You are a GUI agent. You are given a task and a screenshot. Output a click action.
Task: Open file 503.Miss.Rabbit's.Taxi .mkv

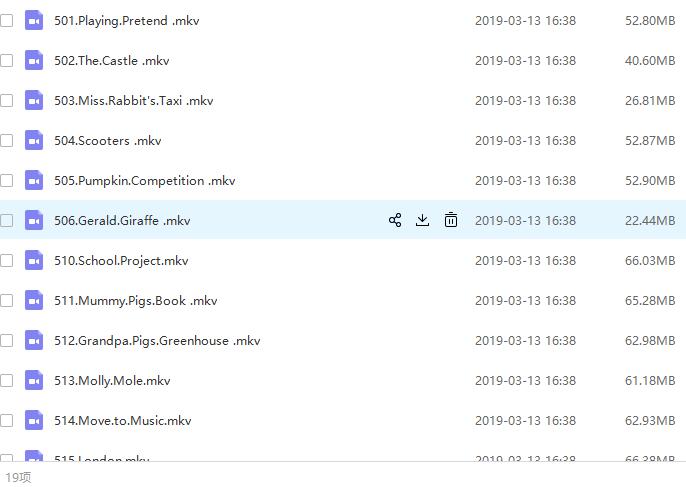pos(133,101)
